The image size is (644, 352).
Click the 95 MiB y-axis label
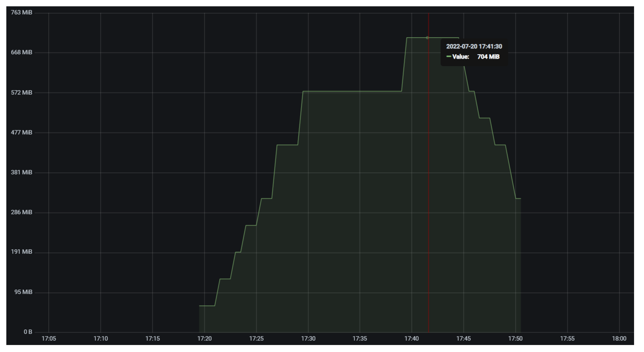click(x=24, y=292)
